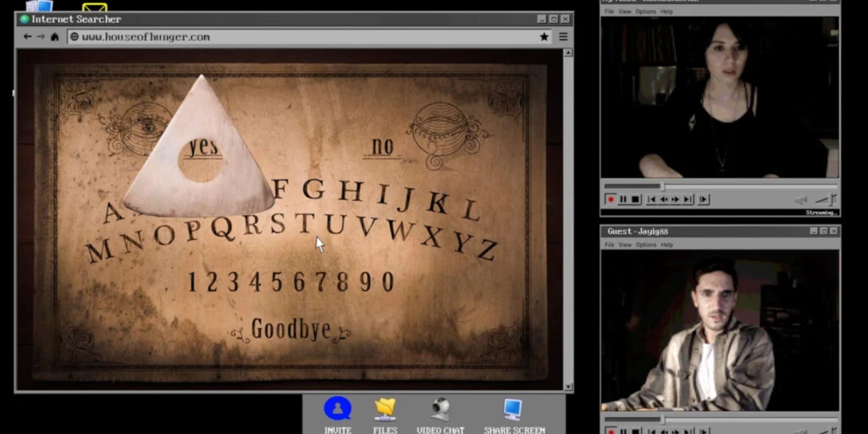Open the browser hamburger menu
Screen dimensions: 868x434
(563, 37)
